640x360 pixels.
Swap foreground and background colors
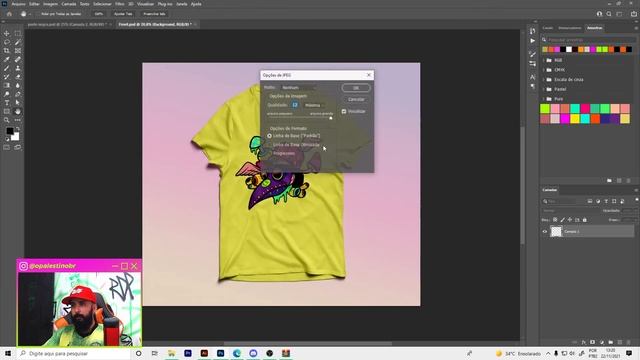pyautogui.click(x=18, y=129)
